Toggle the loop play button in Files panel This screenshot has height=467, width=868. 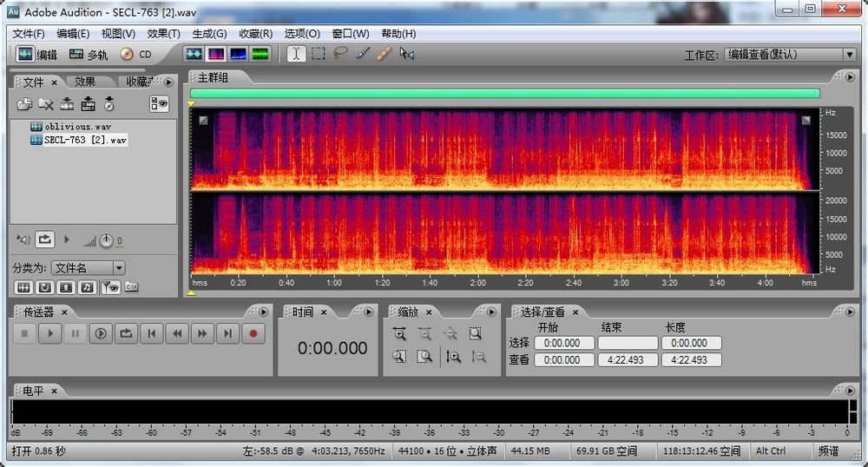pyautogui.click(x=45, y=239)
